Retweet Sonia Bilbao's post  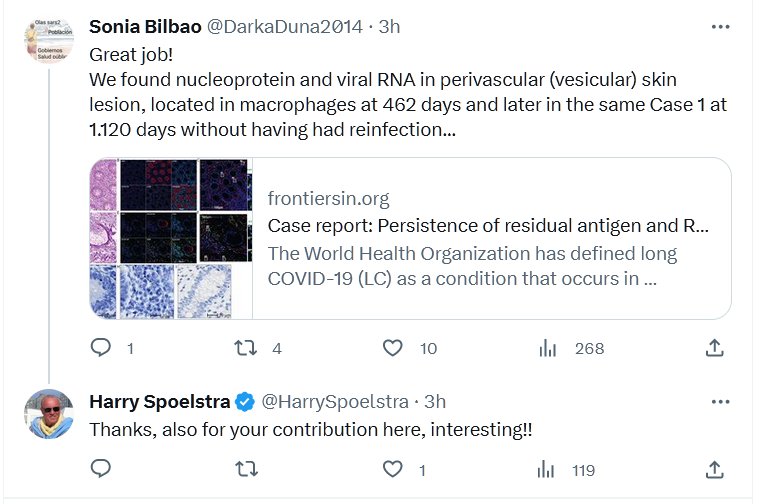pyautogui.click(x=245, y=348)
